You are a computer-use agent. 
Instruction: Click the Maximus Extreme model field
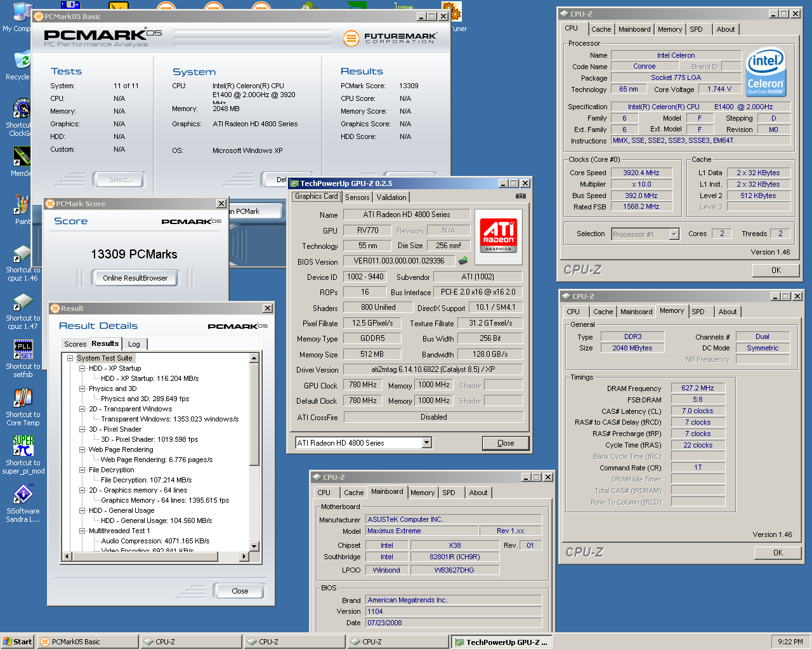coord(422,531)
